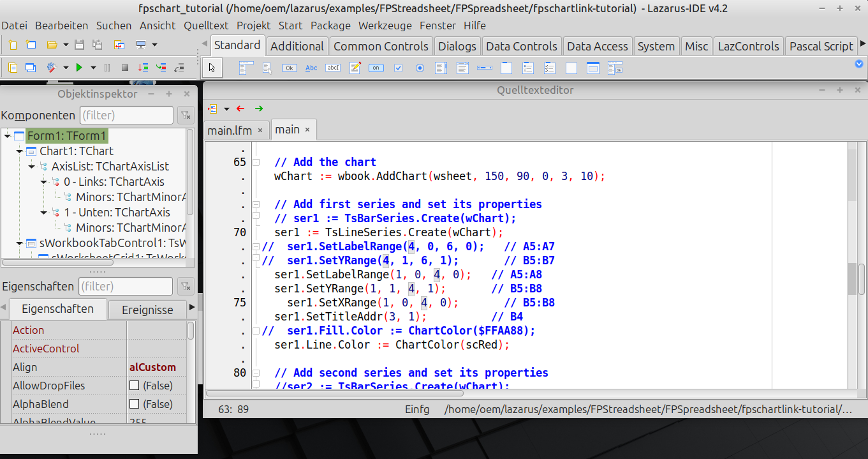
Task: Collapse the Chart1: TChart tree node
Action: (19, 151)
